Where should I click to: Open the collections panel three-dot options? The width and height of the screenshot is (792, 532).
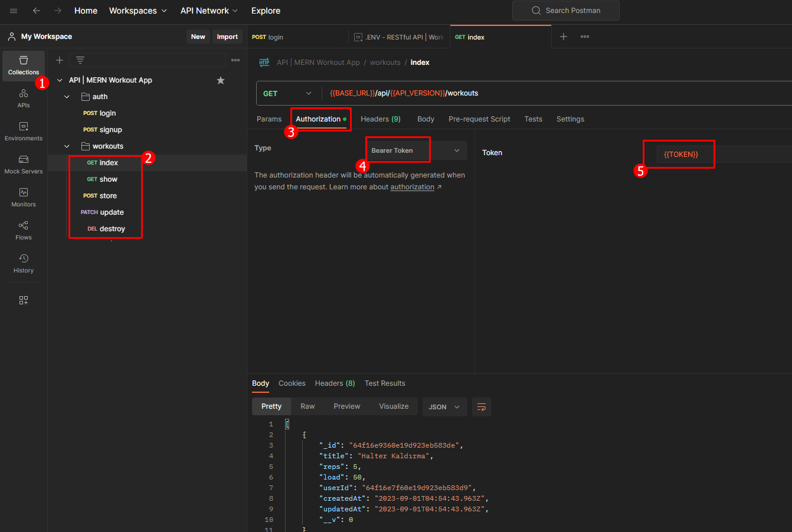point(235,60)
